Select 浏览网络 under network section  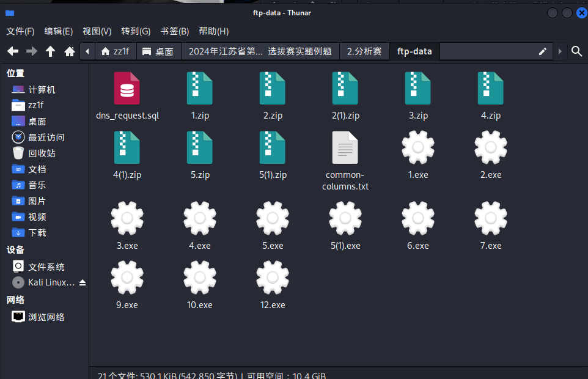[46, 317]
